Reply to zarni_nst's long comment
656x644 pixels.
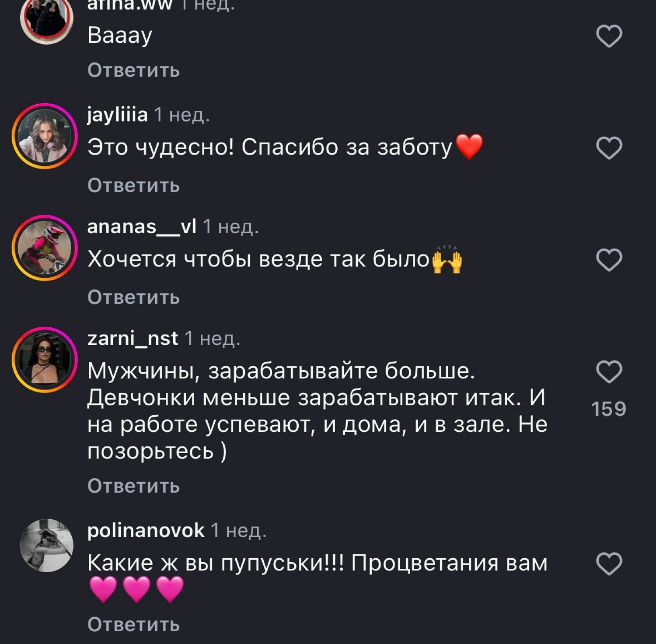(133, 486)
